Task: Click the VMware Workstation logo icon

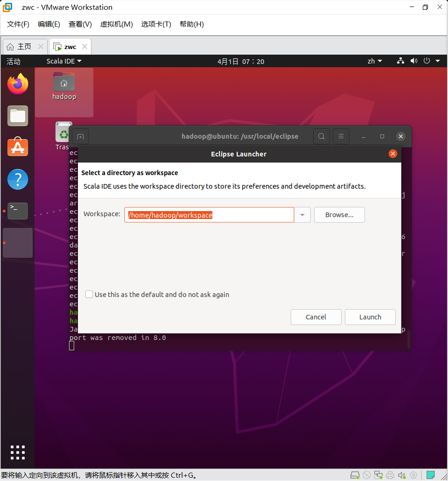Action: [x=7, y=7]
